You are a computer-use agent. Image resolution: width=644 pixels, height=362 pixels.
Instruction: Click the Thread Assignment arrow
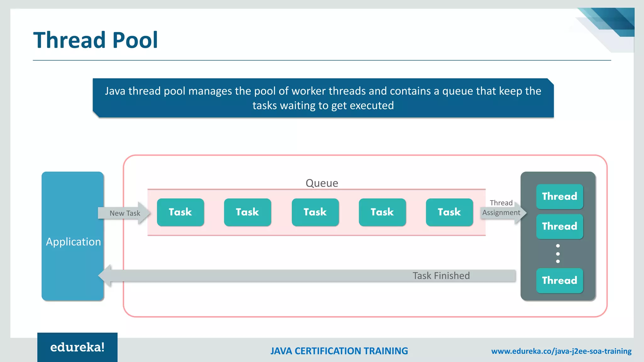(503, 212)
